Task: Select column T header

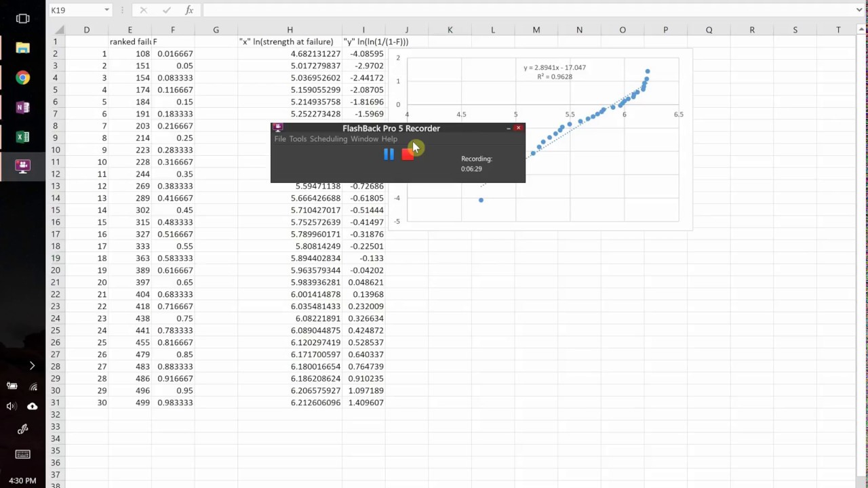Action: (x=838, y=30)
